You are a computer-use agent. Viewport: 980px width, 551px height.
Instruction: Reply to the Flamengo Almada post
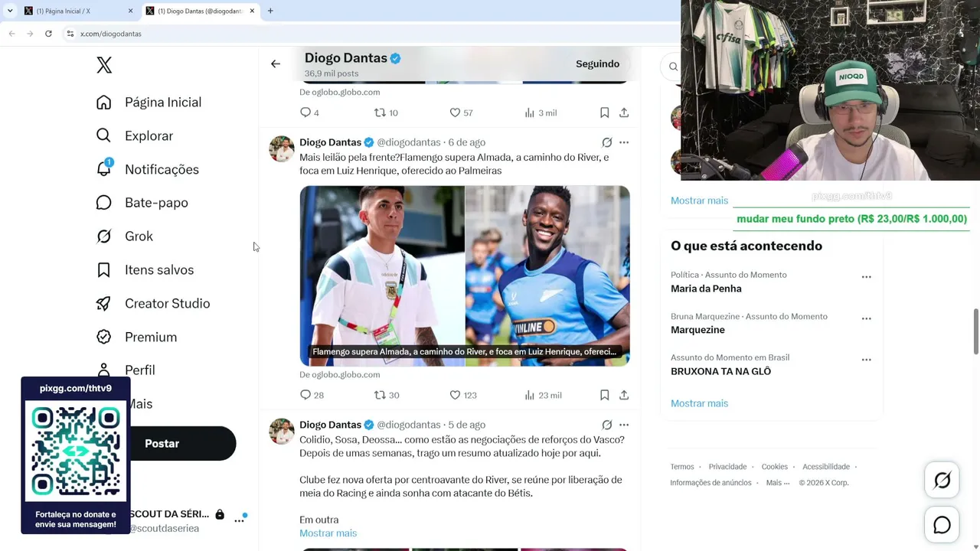(x=305, y=395)
